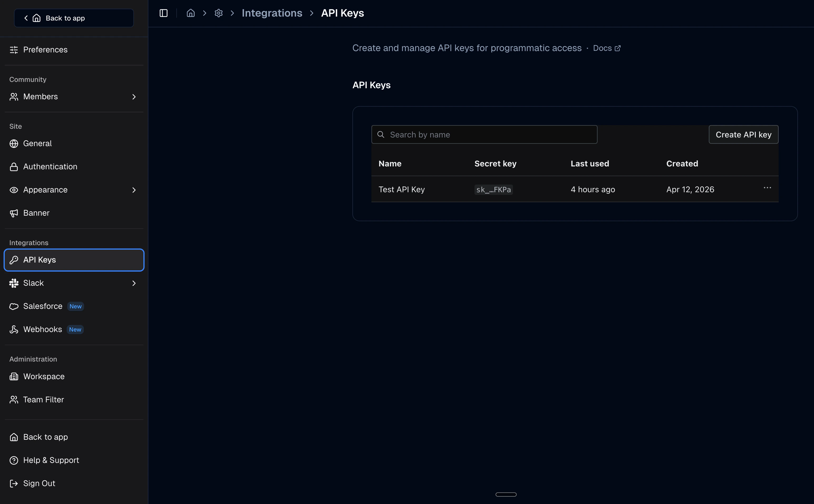
Task: Expand the Members section
Action: click(x=134, y=97)
